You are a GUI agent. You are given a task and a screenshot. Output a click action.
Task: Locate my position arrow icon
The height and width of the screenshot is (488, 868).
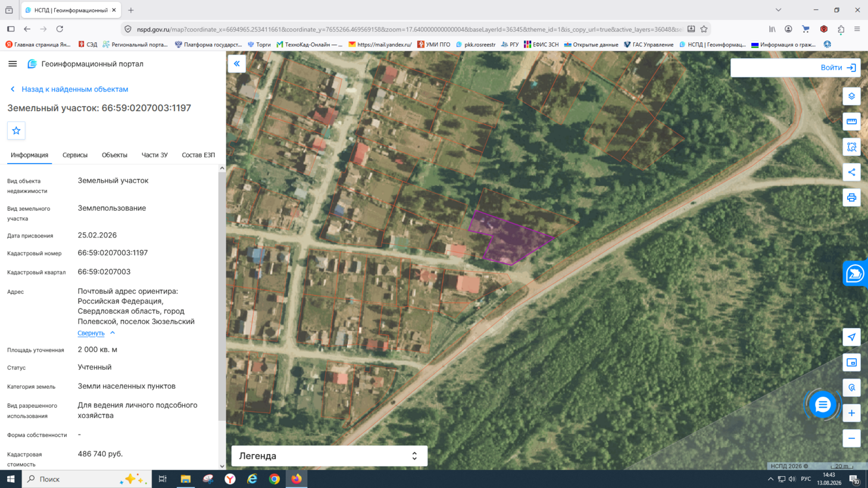851,337
